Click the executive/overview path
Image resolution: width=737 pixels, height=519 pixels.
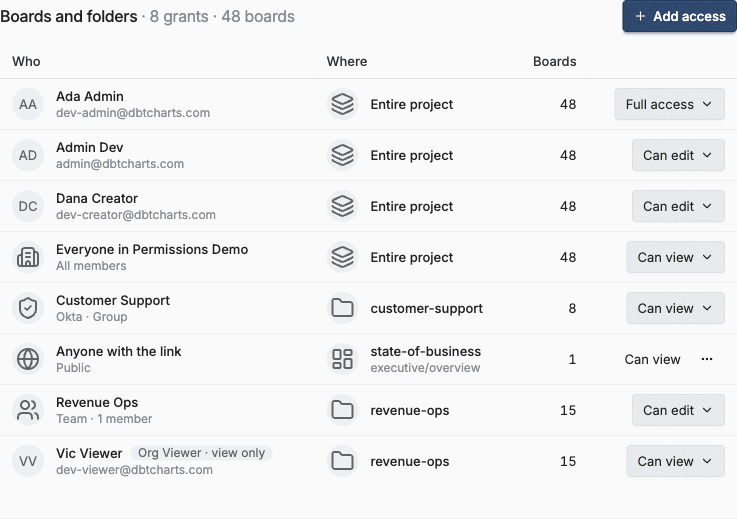coord(425,368)
